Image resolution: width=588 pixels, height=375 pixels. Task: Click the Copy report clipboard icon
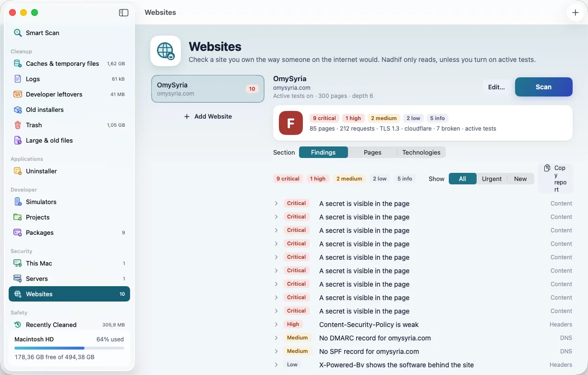point(547,168)
